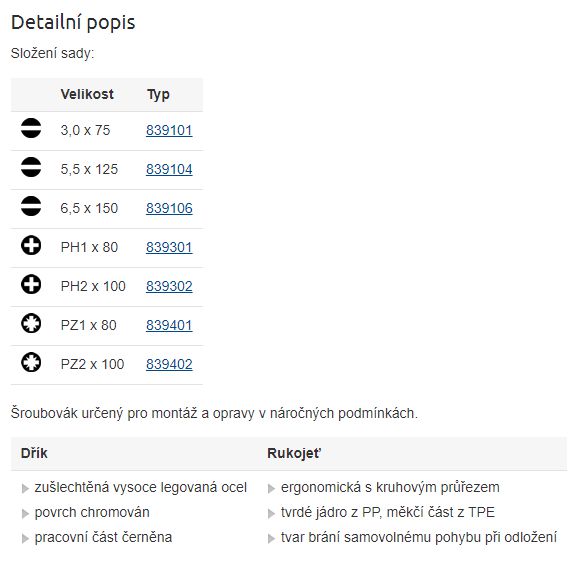Image resolution: width=586 pixels, height=568 pixels.
Task: Follow the 839402 type link
Action: pos(169,364)
